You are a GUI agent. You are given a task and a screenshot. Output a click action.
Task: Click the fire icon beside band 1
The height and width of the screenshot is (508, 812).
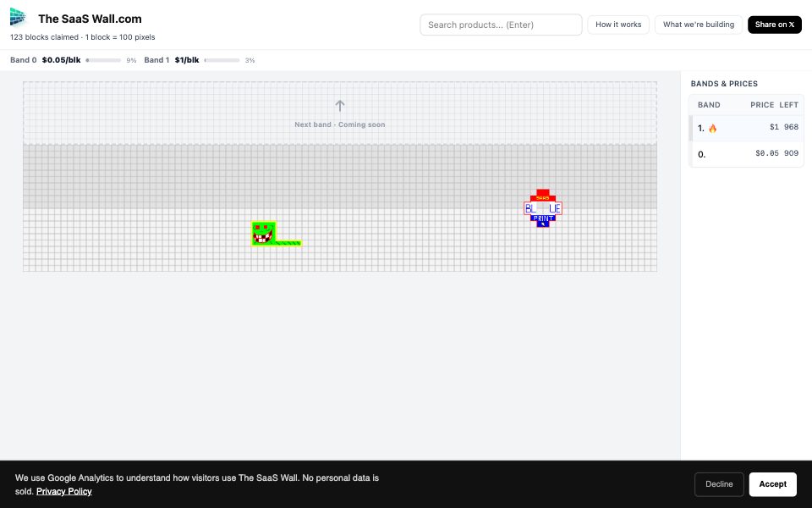pos(712,128)
